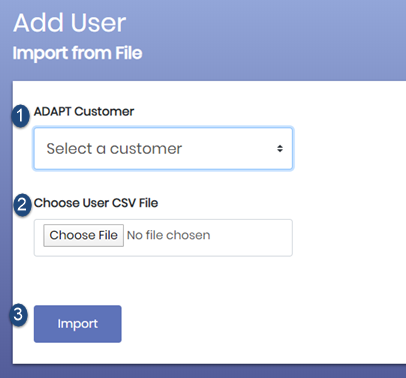Expand the ADAPT Customer combo box
406x378 pixels.
click(x=163, y=149)
